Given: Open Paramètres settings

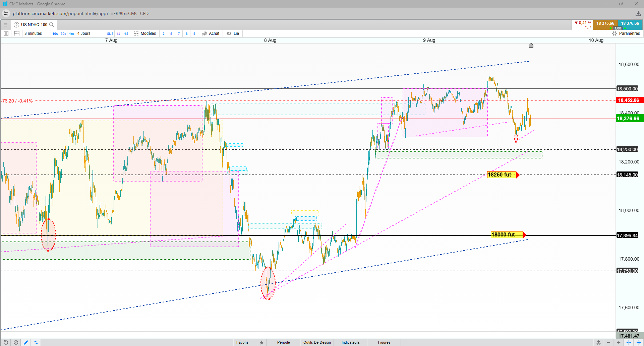Looking at the screenshot, I should tap(626, 33).
